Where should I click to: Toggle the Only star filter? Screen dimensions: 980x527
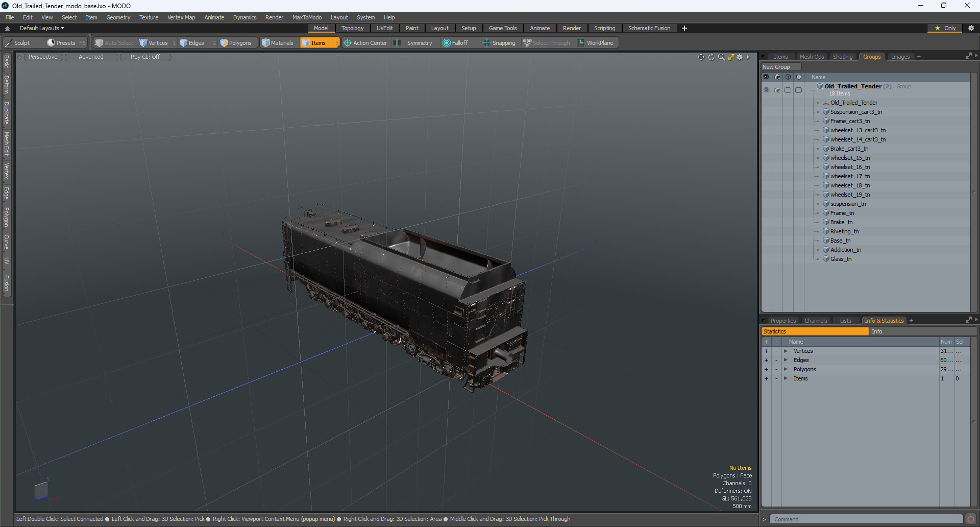(945, 28)
